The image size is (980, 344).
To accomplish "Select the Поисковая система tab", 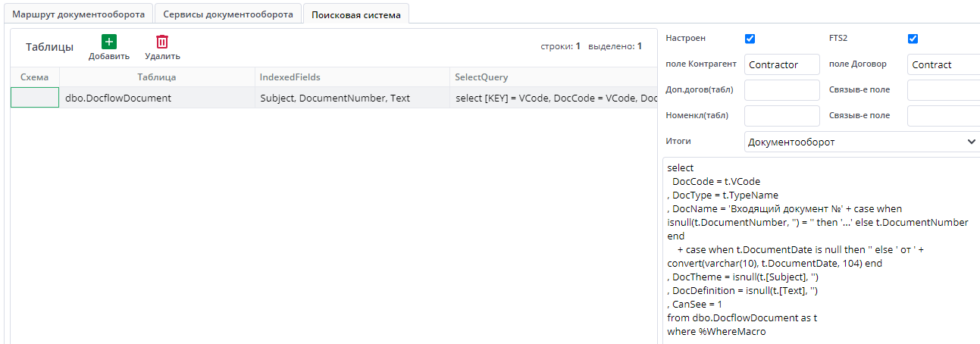I will [x=356, y=14].
